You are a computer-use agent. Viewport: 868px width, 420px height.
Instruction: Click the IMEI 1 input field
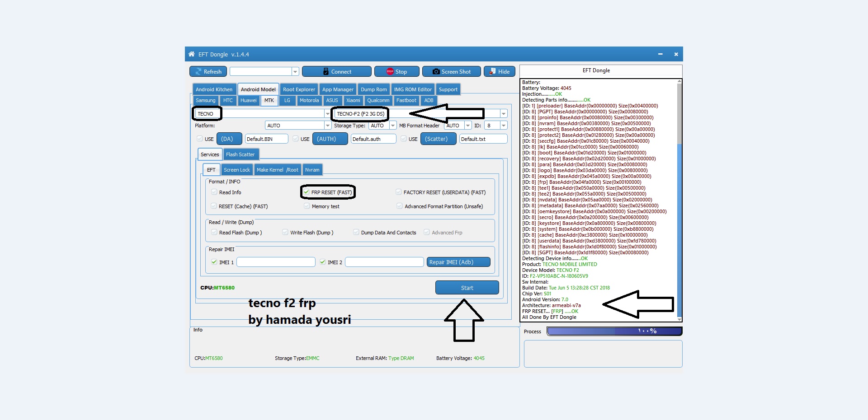coord(276,262)
